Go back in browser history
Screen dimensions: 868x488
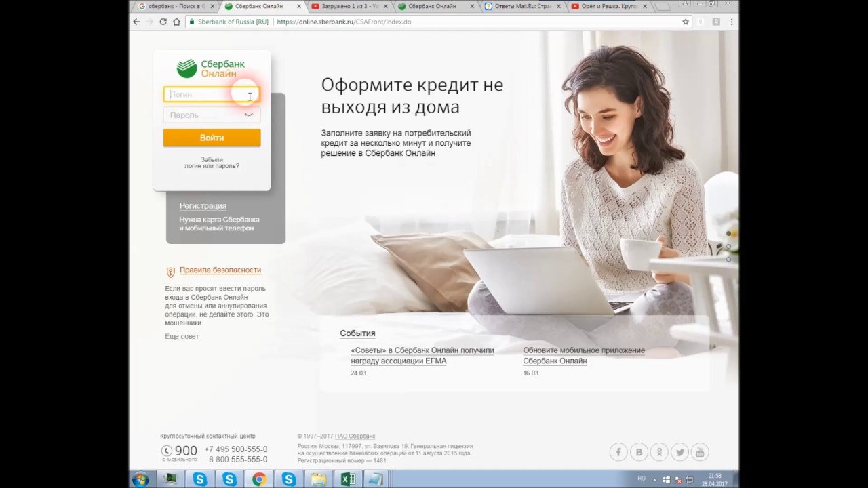[136, 22]
